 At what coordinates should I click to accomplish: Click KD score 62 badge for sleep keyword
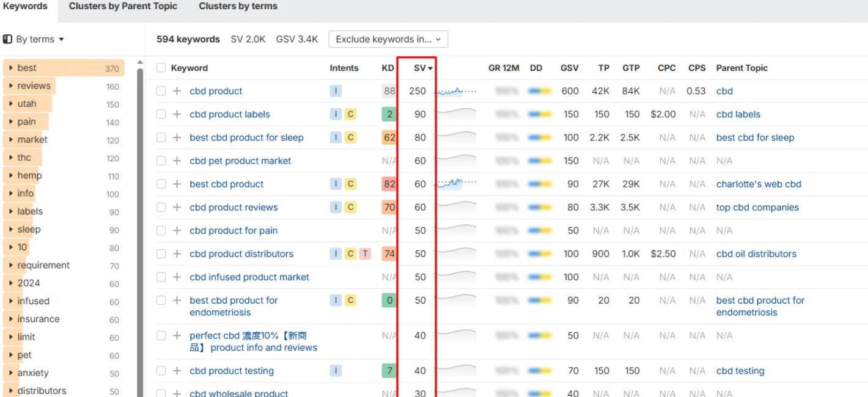(x=389, y=137)
